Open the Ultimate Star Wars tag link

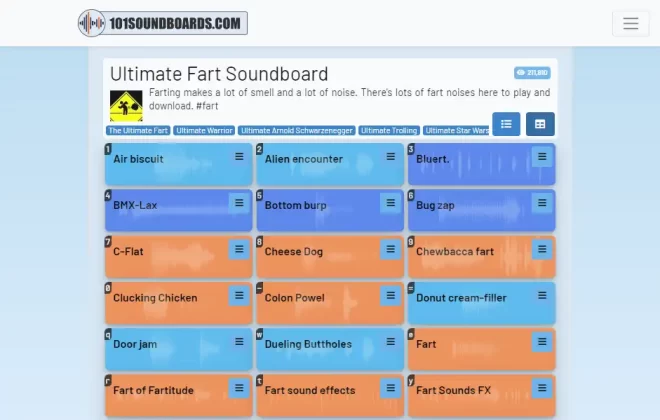[x=456, y=130]
